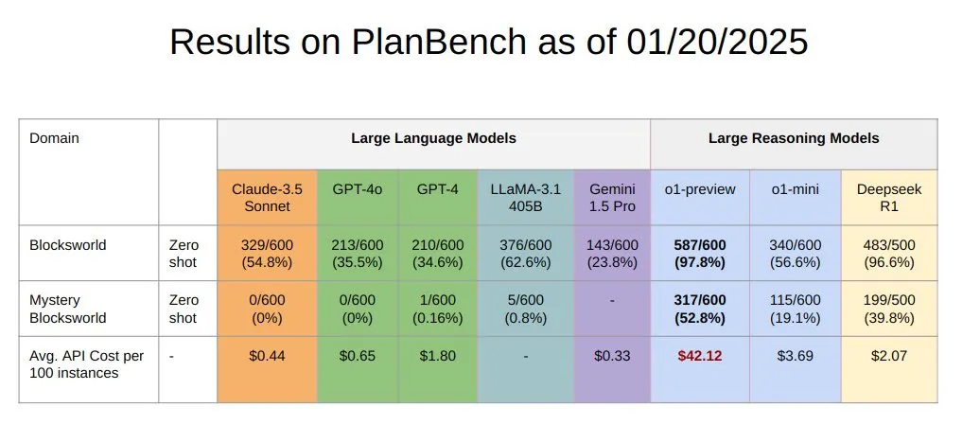The height and width of the screenshot is (425, 980).
Task: Select the 376/600 (62.6%) cell
Action: pyautogui.click(x=525, y=253)
